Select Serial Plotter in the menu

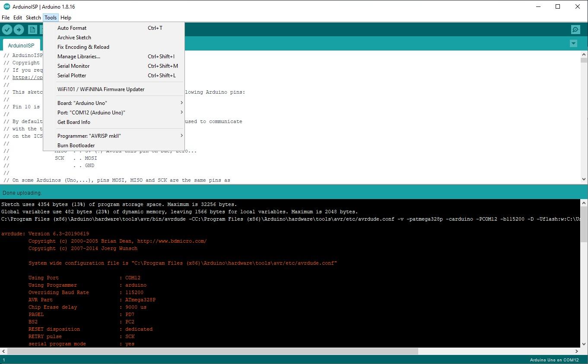pyautogui.click(x=72, y=76)
